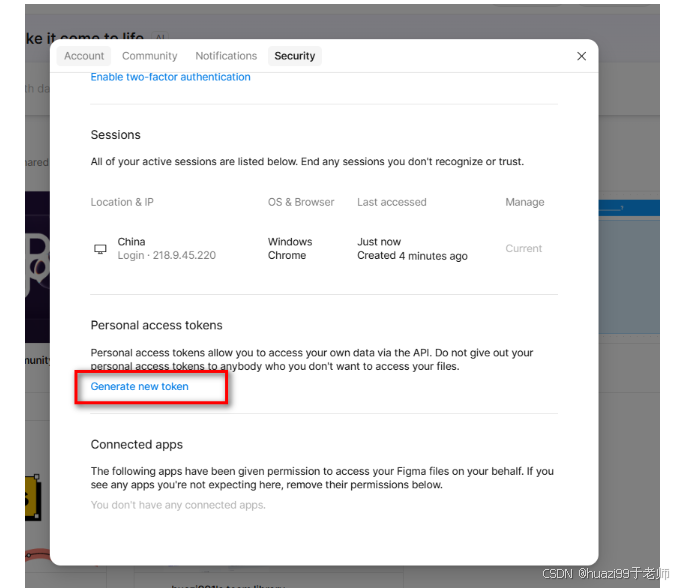Click the Location & IP column header
The height and width of the screenshot is (588, 679).
pos(122,202)
